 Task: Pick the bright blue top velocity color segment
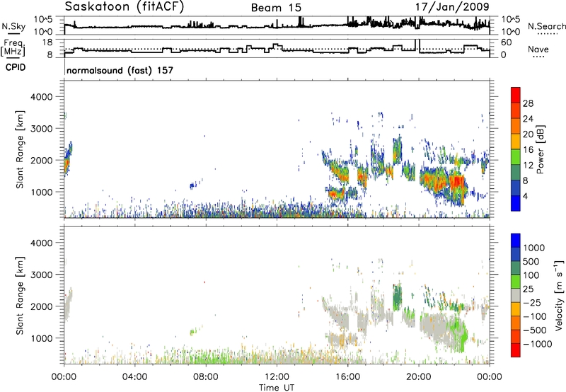coord(516,241)
